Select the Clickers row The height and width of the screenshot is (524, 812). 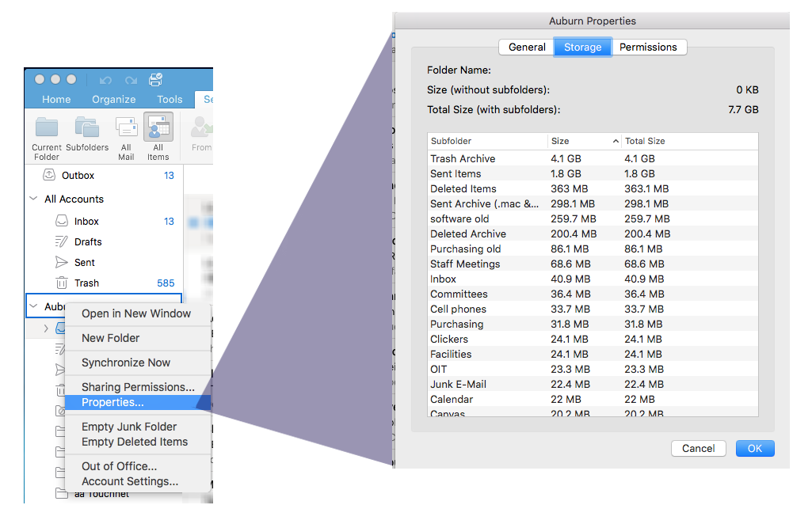click(x=593, y=339)
